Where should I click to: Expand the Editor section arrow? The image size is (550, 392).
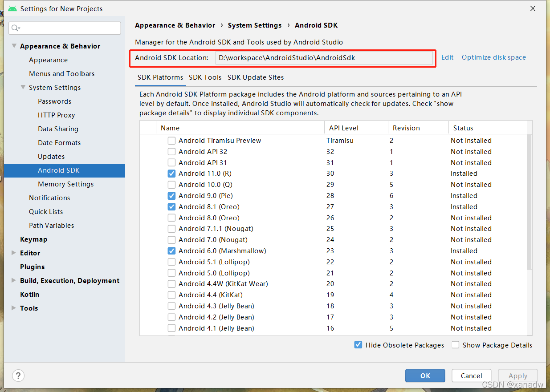tap(14, 253)
